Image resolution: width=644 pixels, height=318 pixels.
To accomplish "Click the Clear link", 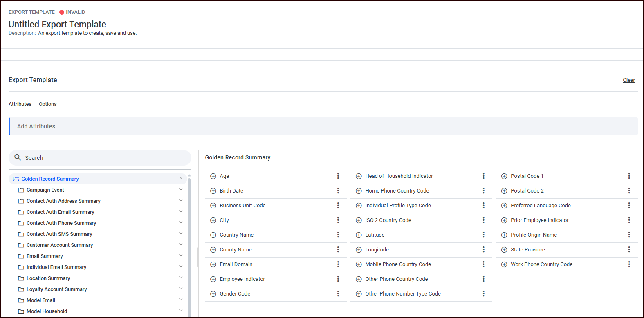I will click(x=628, y=80).
